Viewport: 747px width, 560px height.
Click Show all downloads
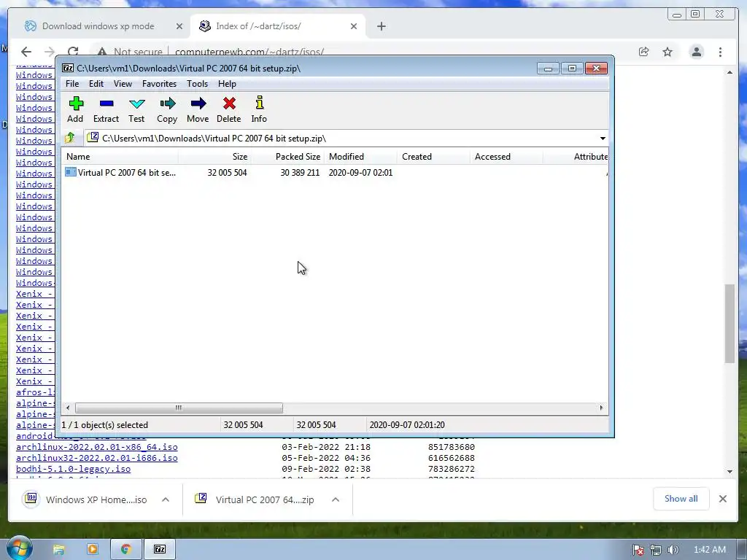681,499
